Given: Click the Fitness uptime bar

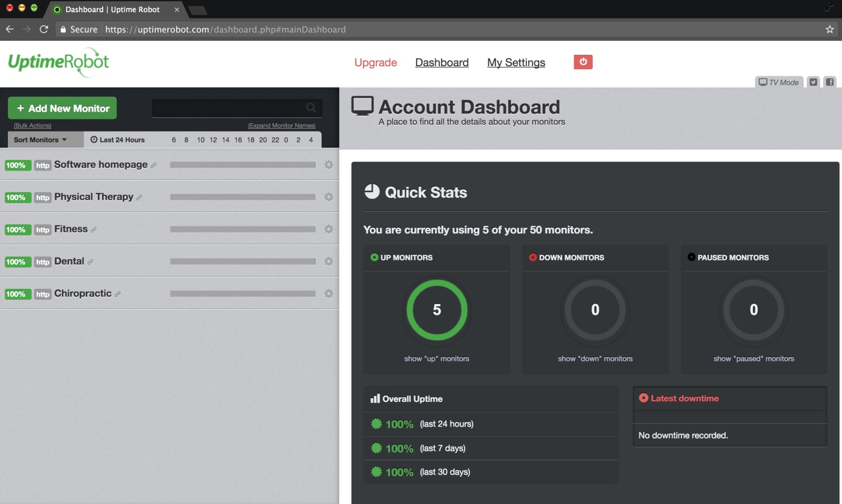Looking at the screenshot, I should point(243,229).
